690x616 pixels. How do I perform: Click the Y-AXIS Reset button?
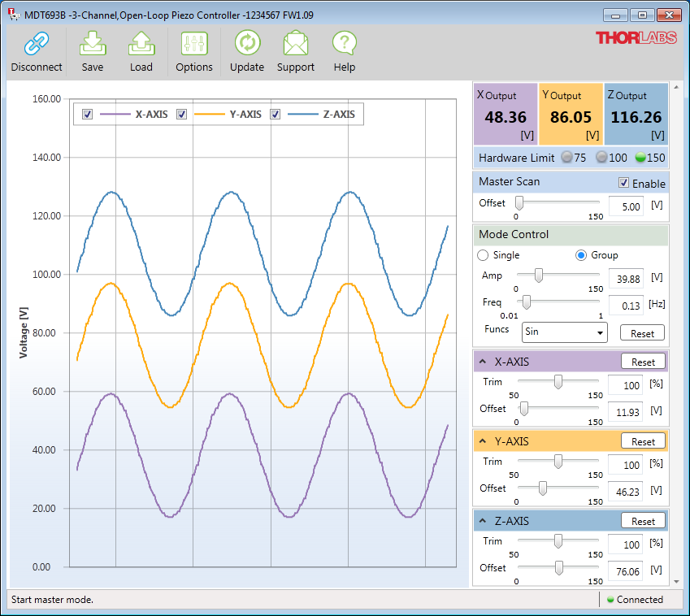(643, 441)
